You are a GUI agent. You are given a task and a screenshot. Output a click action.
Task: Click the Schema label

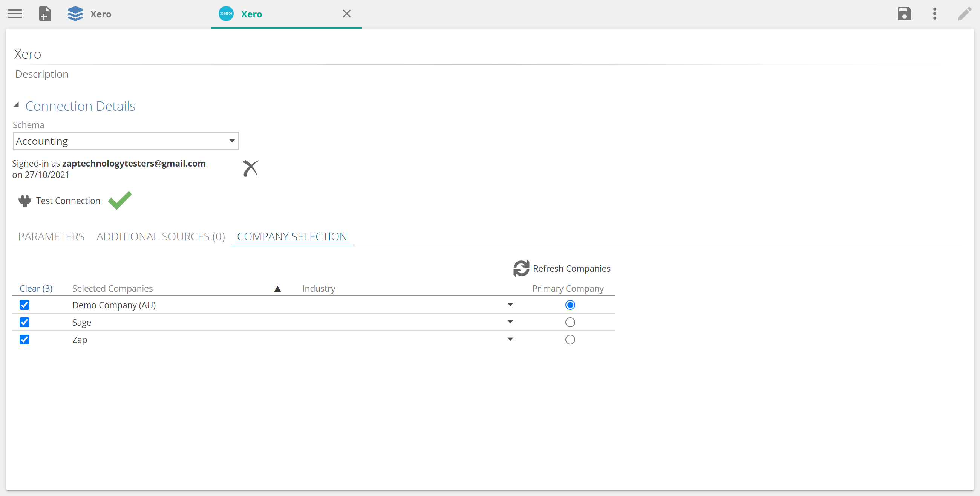[29, 125]
